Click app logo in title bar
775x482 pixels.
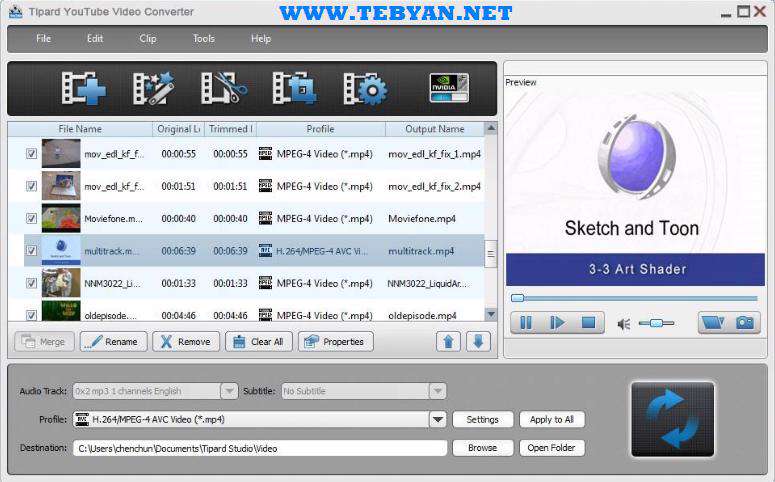tap(16, 11)
